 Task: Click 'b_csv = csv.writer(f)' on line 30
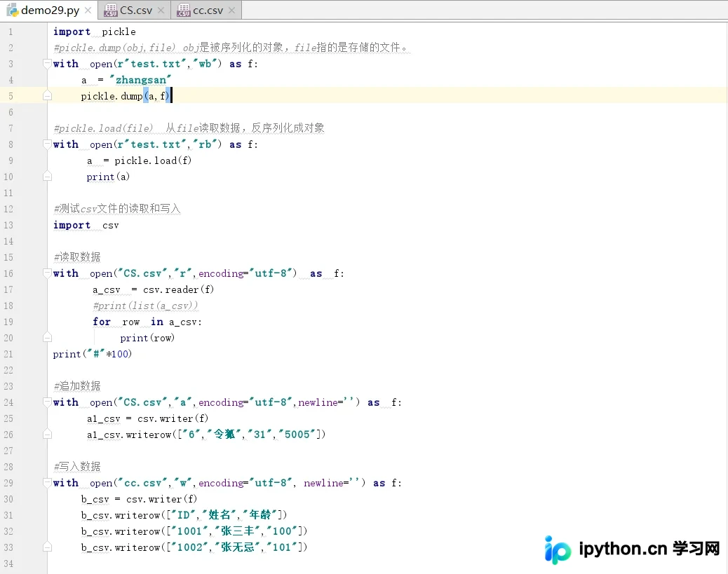tap(139, 499)
